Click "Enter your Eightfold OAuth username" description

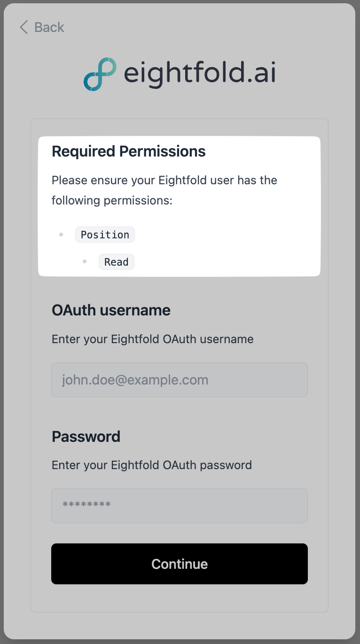152,339
